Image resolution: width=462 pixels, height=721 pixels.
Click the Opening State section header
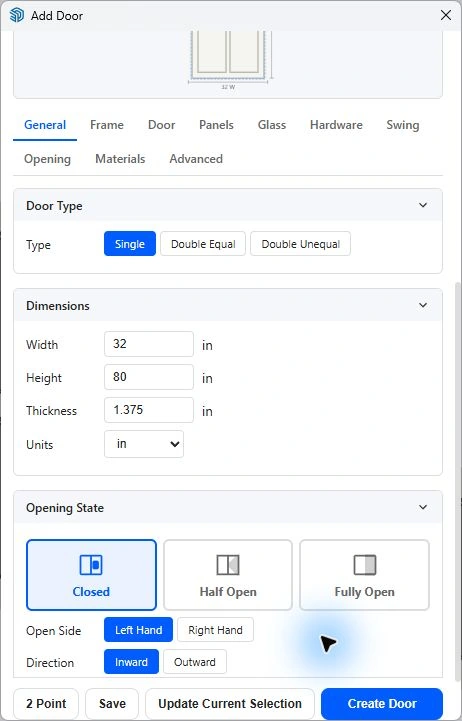coord(228,508)
